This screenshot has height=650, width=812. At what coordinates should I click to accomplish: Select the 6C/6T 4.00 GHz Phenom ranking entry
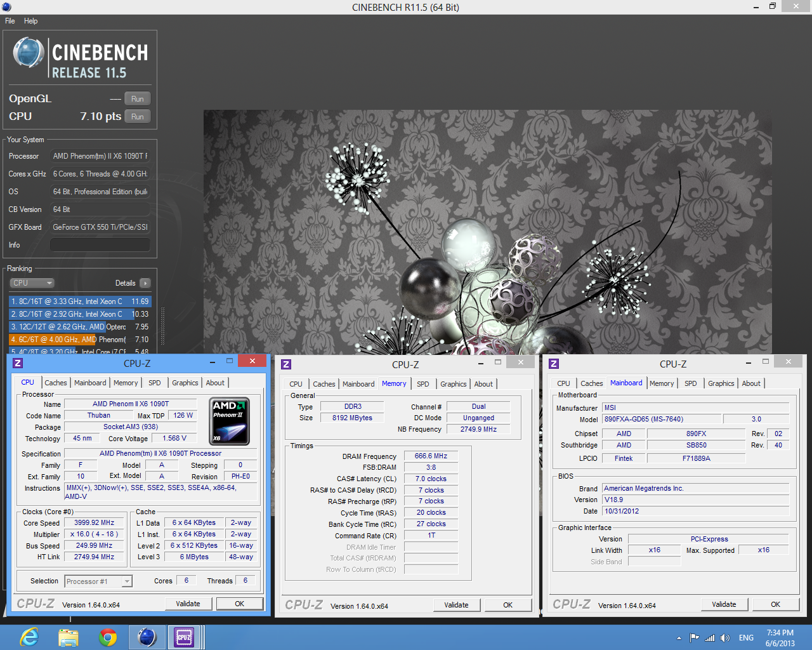[x=80, y=340]
